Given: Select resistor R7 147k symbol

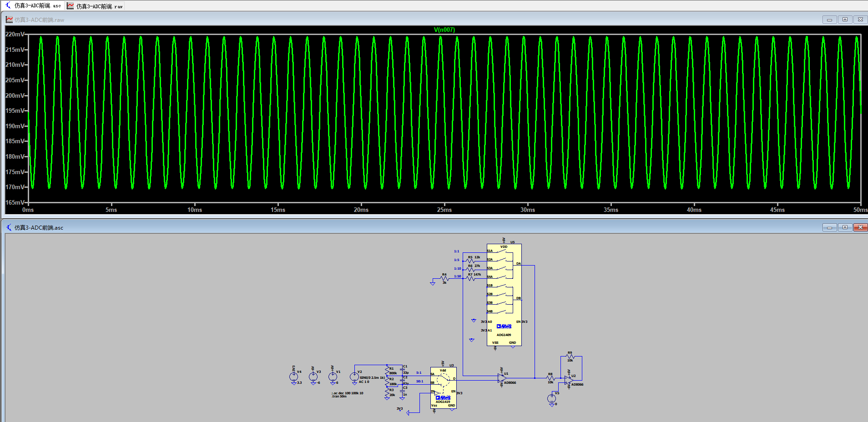Looking at the screenshot, I should 470,278.
